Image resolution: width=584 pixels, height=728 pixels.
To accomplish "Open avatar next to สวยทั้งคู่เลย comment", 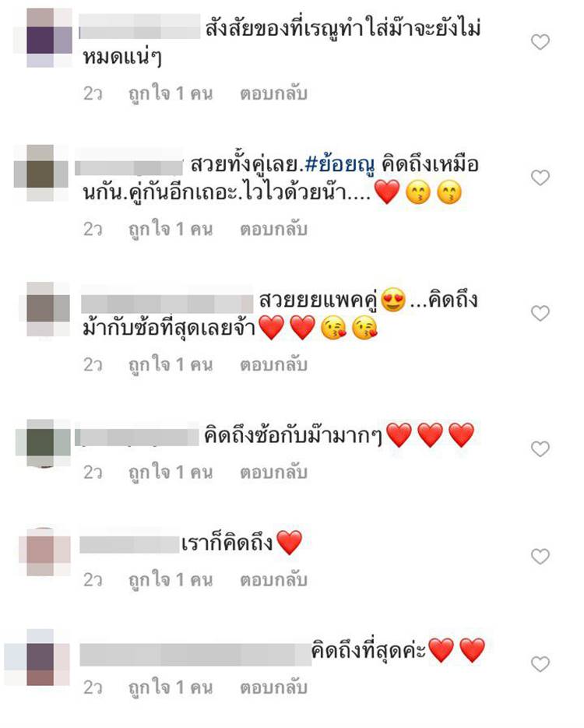I will (x=40, y=173).
